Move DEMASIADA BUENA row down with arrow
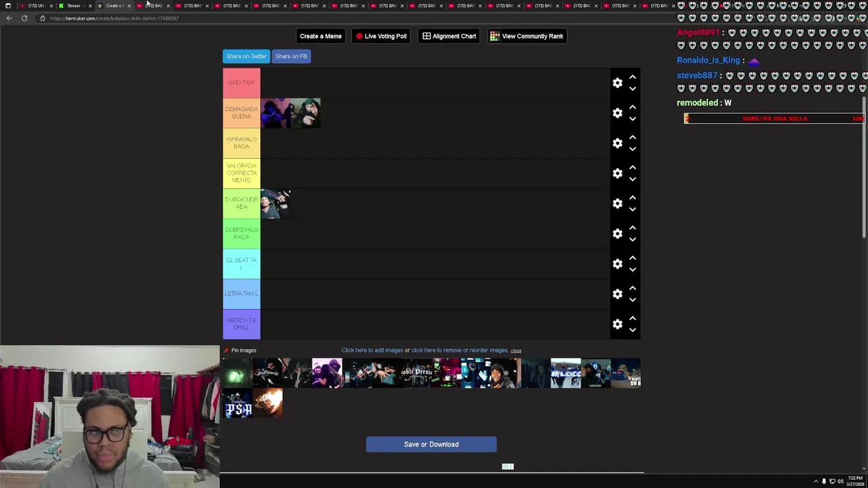868x488 pixels. point(633,119)
